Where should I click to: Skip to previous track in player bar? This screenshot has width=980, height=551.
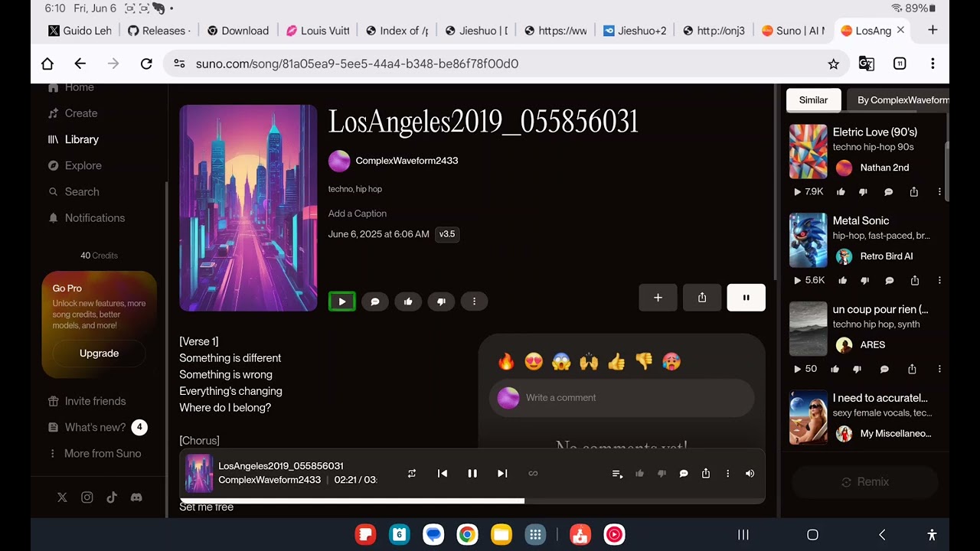pos(442,474)
